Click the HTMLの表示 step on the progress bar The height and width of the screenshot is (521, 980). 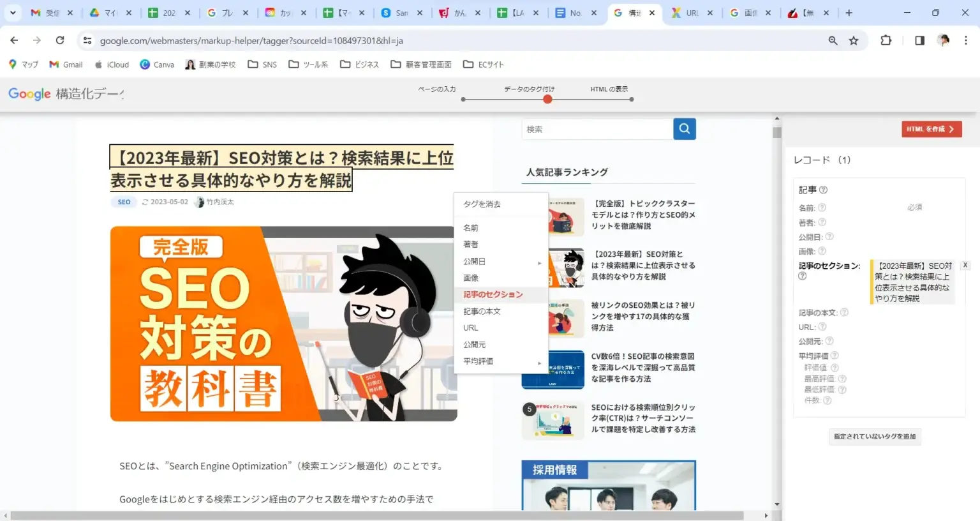[609, 89]
